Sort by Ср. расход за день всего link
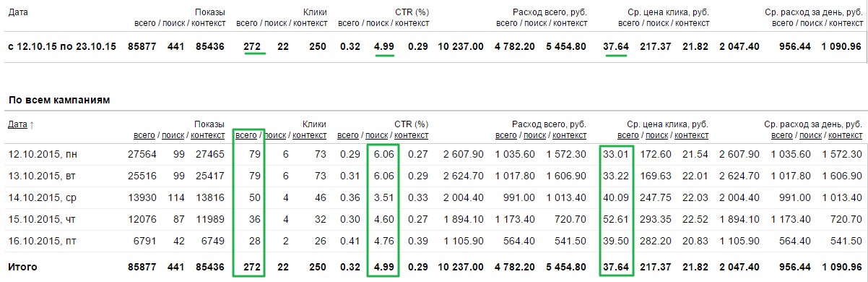 [x=782, y=135]
